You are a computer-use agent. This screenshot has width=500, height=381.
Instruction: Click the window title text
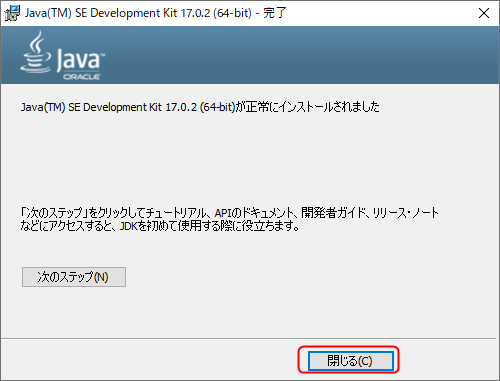(156, 13)
